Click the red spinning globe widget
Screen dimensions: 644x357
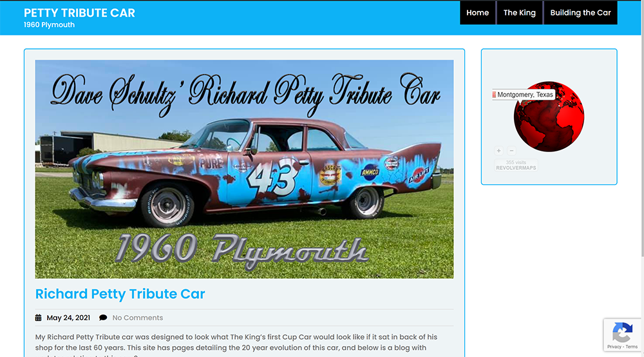[549, 116]
